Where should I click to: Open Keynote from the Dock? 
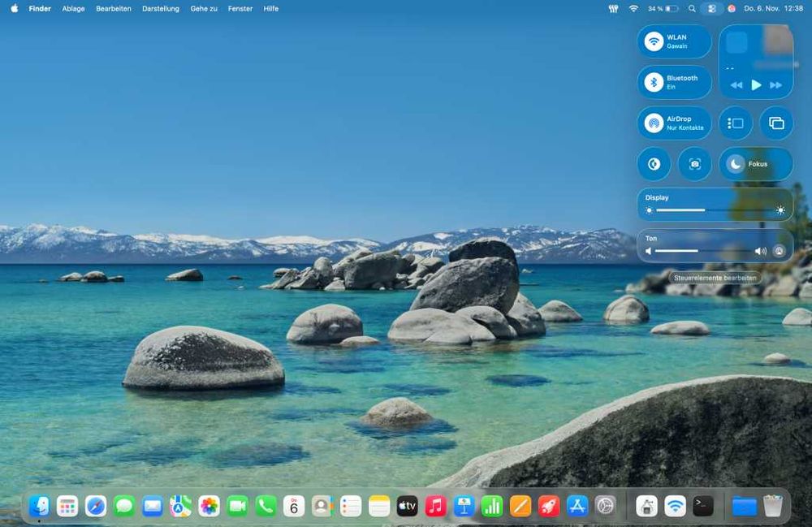[464, 506]
